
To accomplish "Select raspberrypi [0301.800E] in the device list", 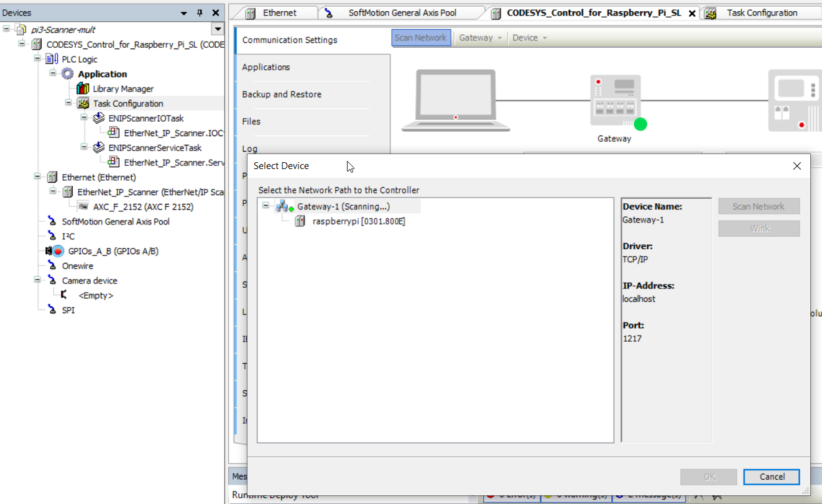I will 359,221.
